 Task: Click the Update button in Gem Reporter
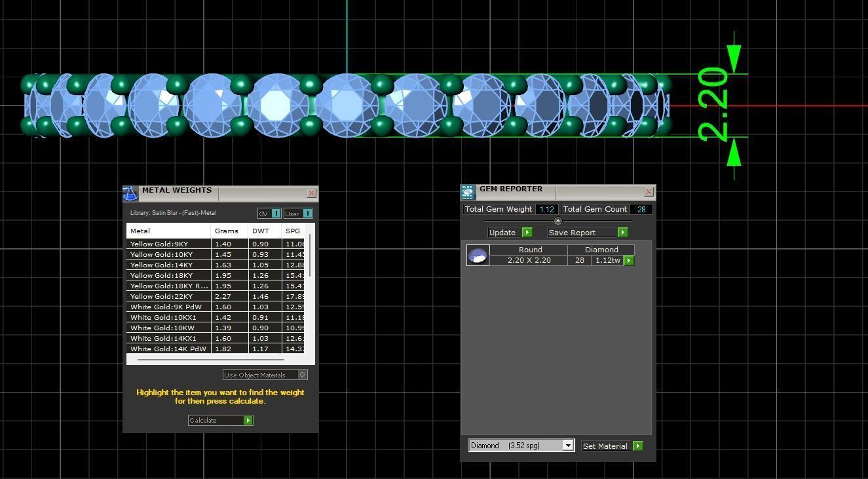510,233
